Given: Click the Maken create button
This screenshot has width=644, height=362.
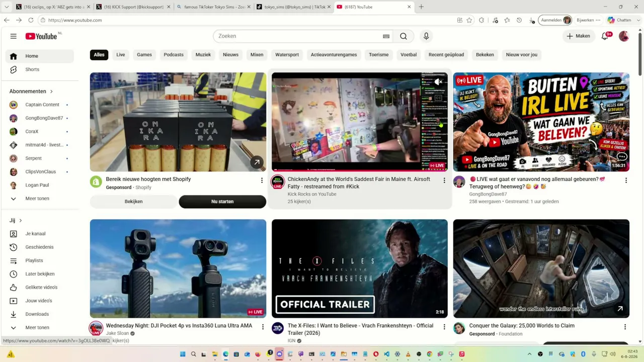Looking at the screenshot, I should [578, 36].
